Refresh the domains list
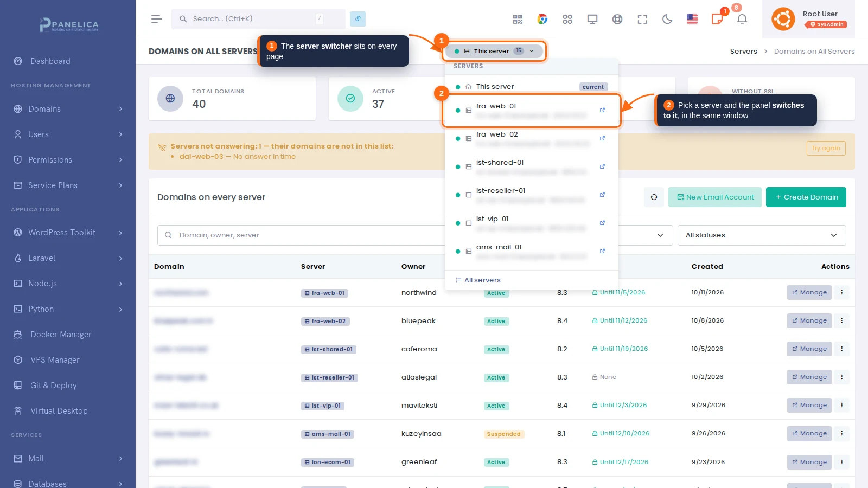The width and height of the screenshot is (868, 488). point(654,197)
